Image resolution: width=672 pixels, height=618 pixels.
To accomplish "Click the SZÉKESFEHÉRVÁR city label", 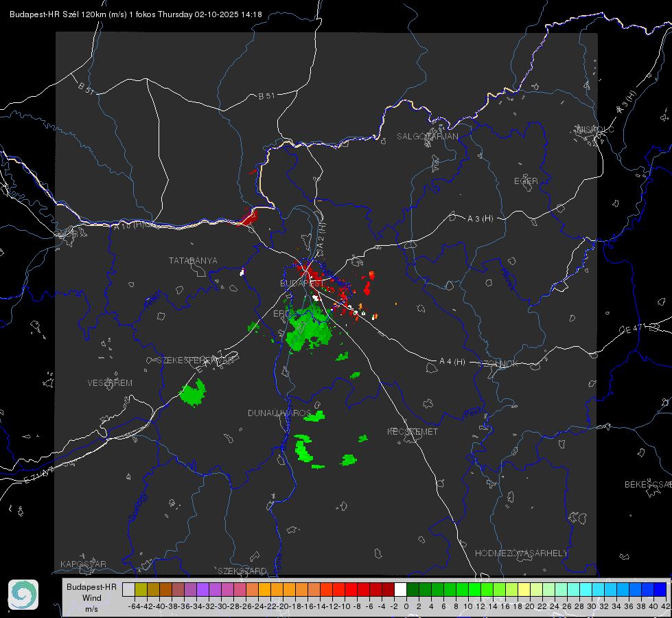I will [195, 360].
